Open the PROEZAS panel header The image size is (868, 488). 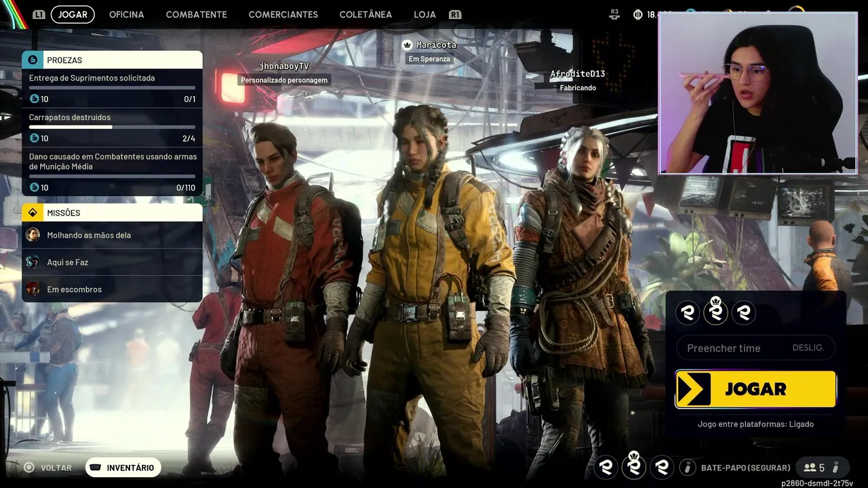point(112,60)
